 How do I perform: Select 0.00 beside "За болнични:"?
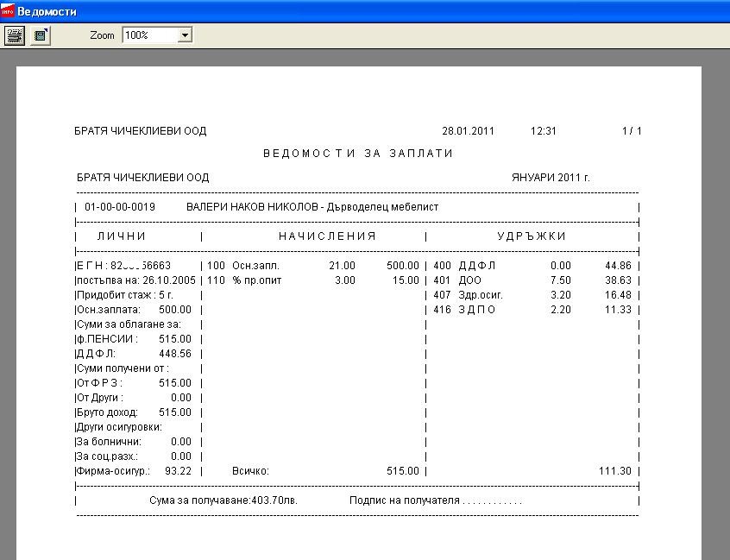pos(181,441)
